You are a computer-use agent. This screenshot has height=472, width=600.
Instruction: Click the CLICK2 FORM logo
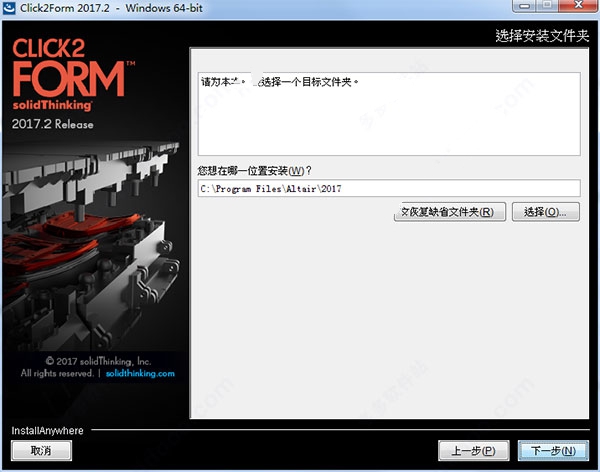point(73,67)
